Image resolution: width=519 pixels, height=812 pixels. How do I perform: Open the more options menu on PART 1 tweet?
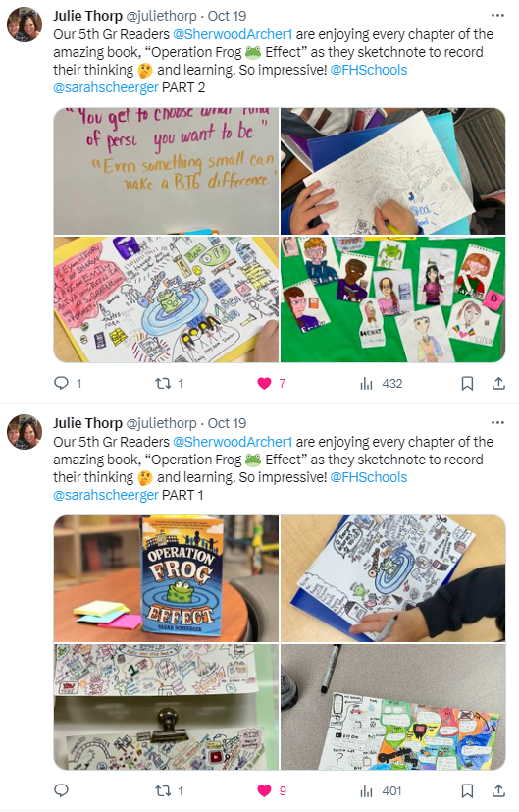click(x=497, y=423)
